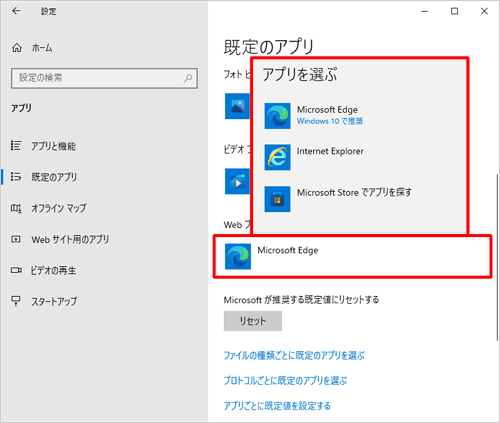Click the photo viewer app icon

[237, 106]
